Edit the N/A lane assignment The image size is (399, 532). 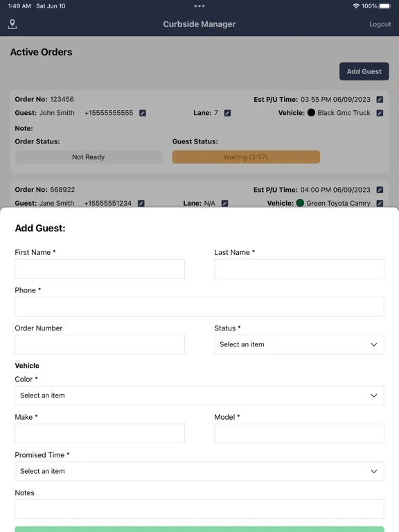tap(224, 203)
